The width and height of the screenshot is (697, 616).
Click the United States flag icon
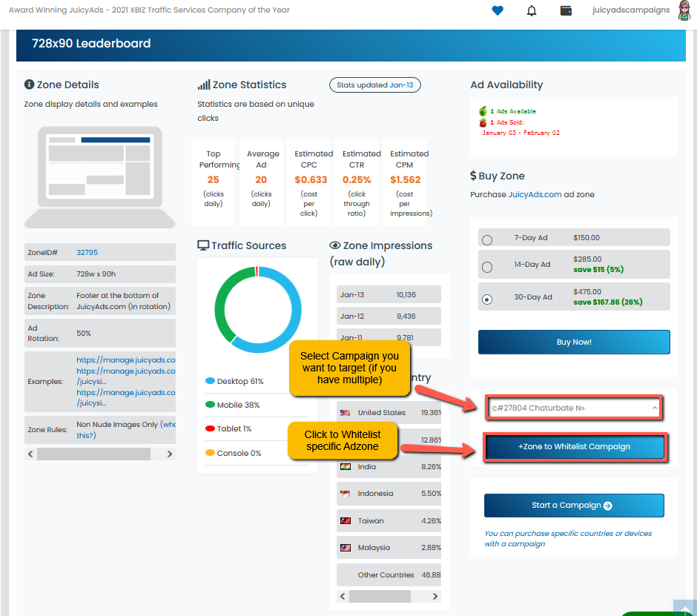(346, 413)
